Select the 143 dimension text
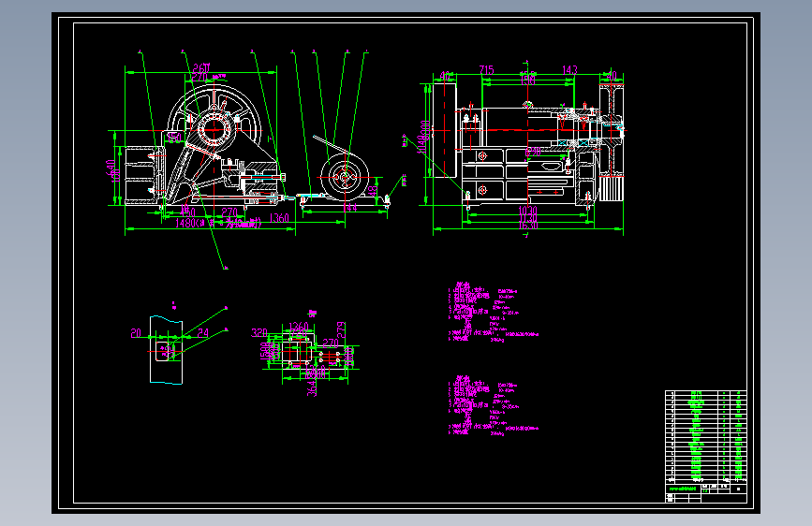This screenshot has width=812, height=526. [569, 69]
